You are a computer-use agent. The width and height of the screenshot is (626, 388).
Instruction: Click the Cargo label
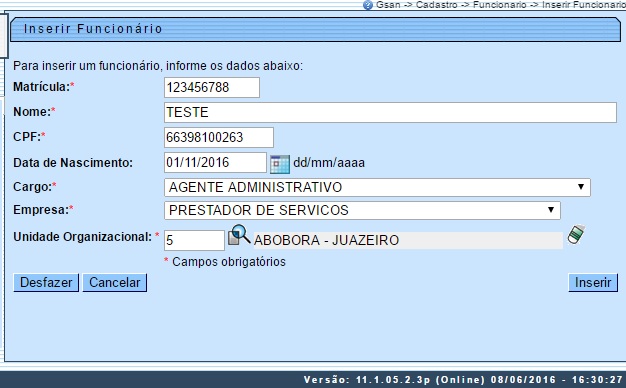[32, 186]
